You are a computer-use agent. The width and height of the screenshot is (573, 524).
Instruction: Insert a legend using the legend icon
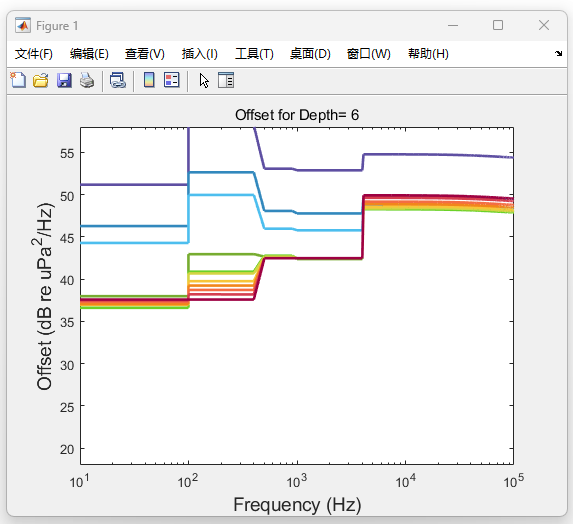tap(171, 80)
